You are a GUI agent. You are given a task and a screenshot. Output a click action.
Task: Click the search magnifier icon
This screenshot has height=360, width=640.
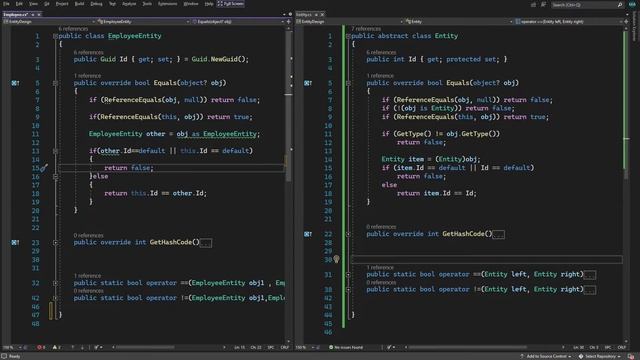tap(620, 5)
